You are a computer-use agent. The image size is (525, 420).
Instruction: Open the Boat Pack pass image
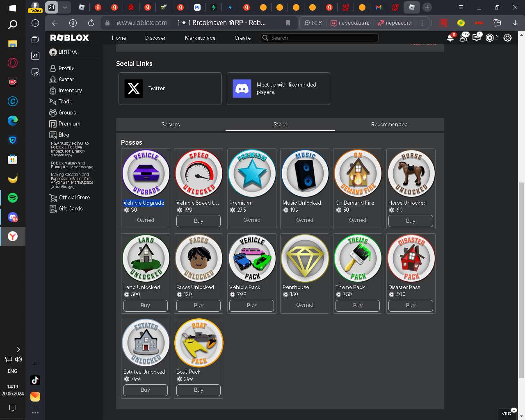point(199,343)
